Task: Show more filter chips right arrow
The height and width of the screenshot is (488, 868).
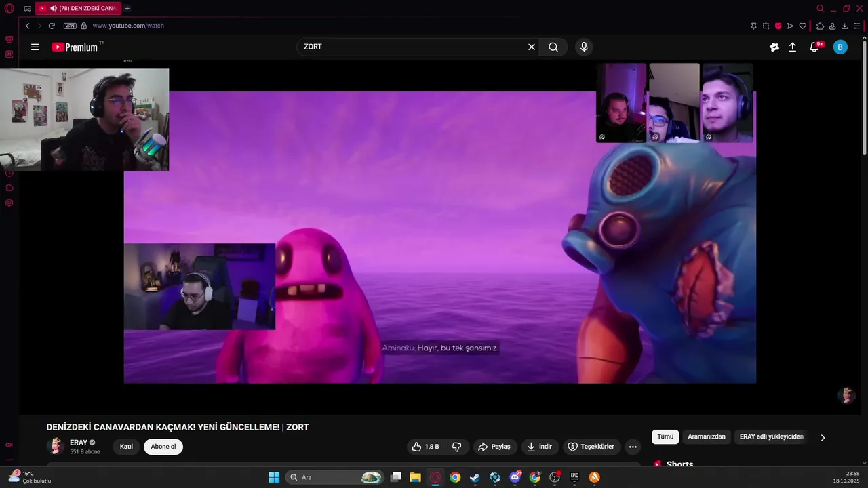Action: [x=823, y=437]
